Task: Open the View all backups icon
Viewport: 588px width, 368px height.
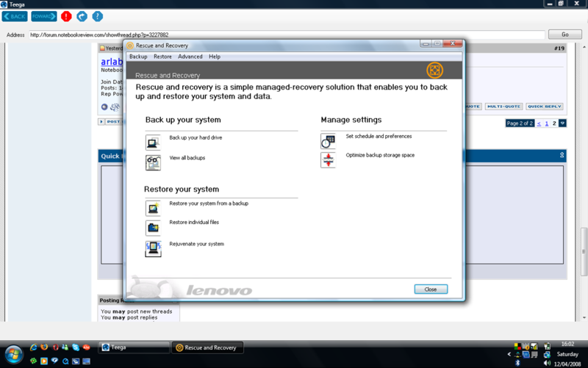Action: [153, 162]
